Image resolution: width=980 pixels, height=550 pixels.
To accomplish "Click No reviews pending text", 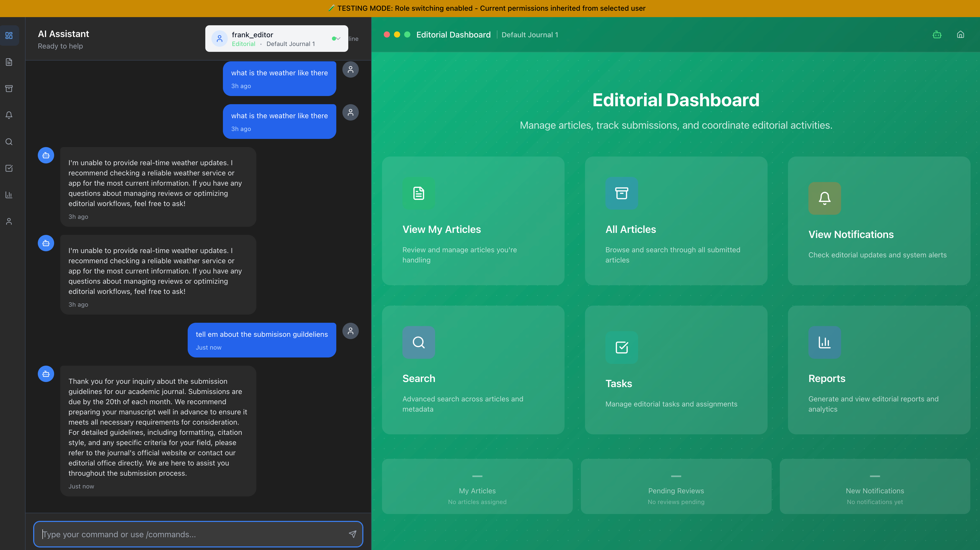I will (x=676, y=502).
